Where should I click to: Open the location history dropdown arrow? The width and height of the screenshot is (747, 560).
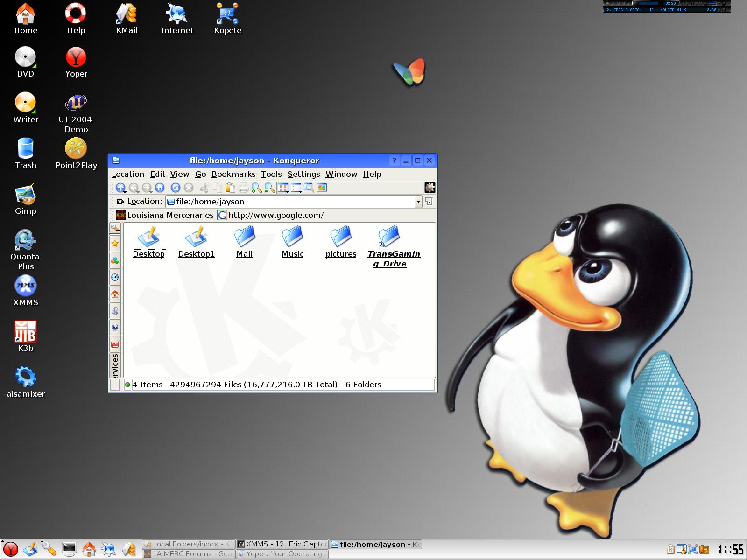tap(418, 202)
